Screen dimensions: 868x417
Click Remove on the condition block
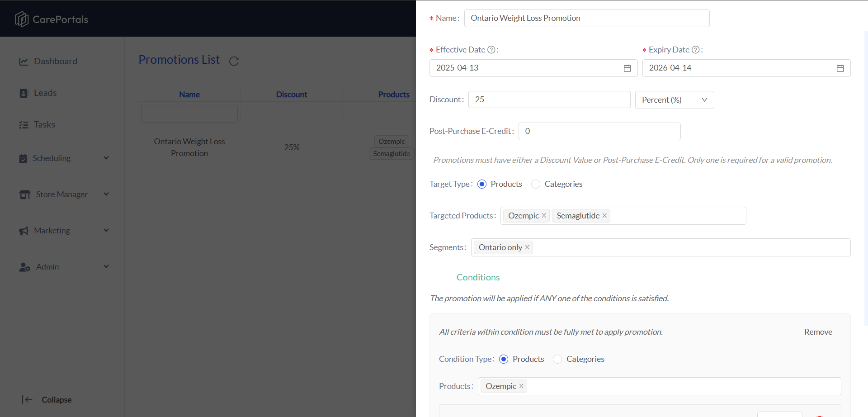coord(818,332)
